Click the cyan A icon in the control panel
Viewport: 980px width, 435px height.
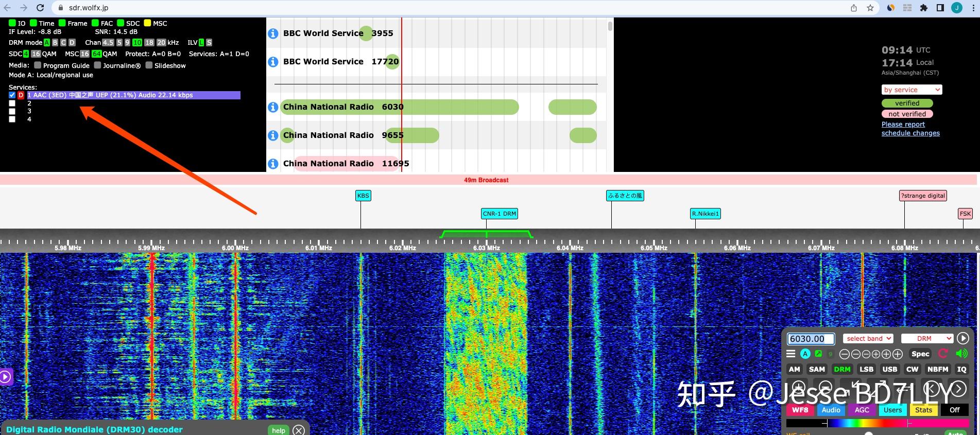coord(805,354)
